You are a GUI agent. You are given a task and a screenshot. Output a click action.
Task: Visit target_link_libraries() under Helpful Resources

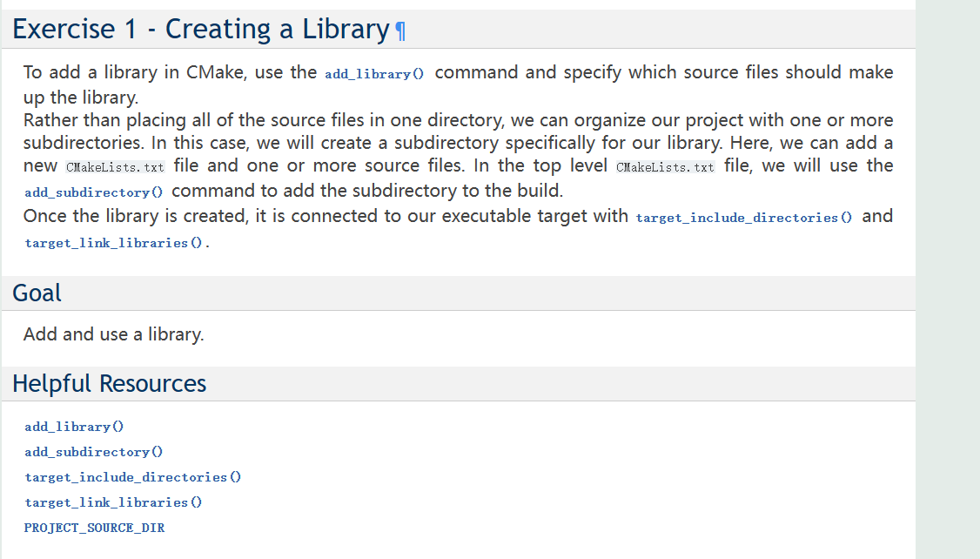pos(113,502)
